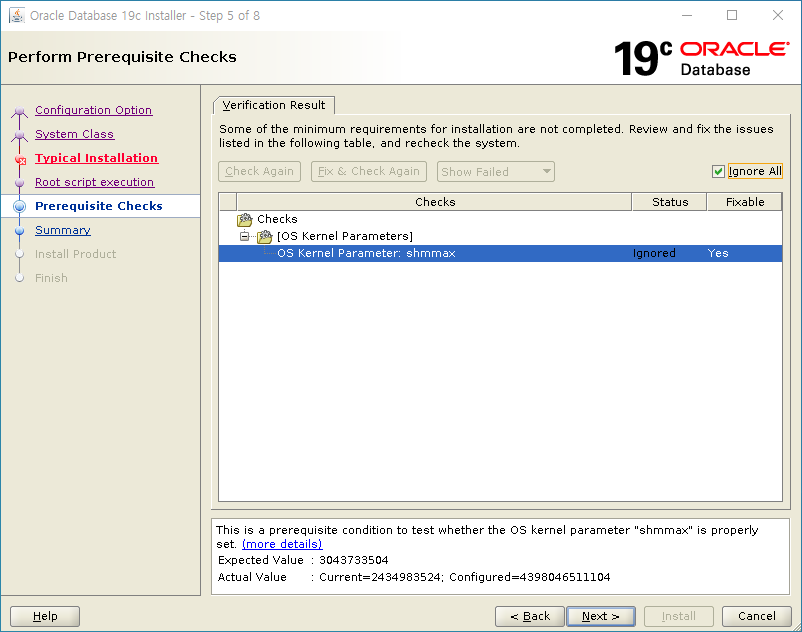The width and height of the screenshot is (802, 632).
Task: Click the Install Product step marker
Action: click(19, 254)
